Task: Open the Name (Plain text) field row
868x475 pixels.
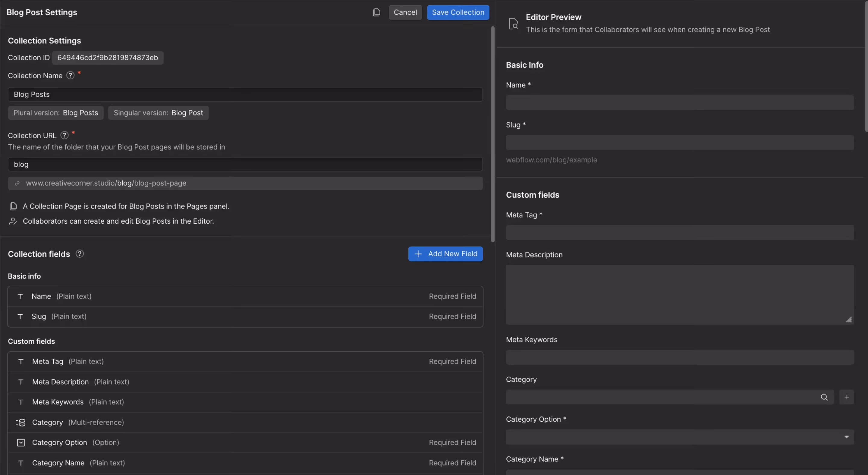Action: coord(245,296)
